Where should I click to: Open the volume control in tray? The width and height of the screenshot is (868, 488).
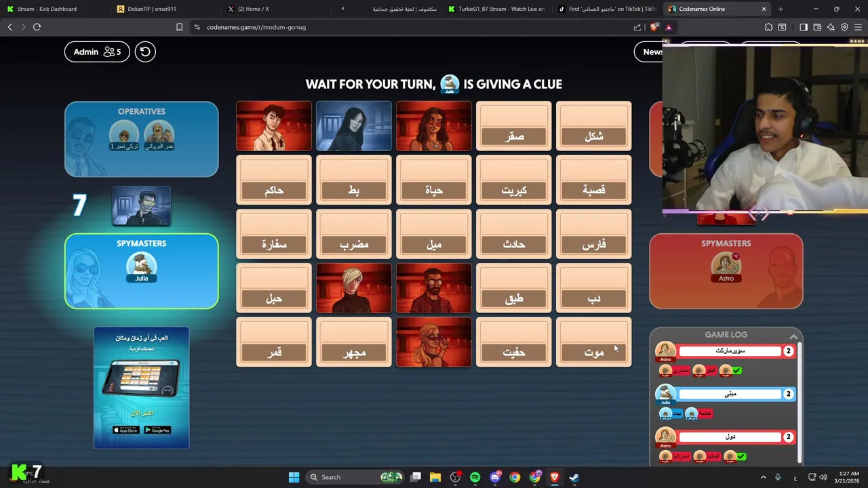pyautogui.click(x=823, y=477)
